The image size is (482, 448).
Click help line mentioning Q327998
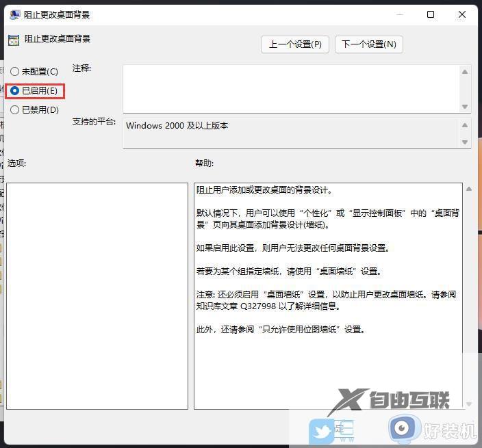point(268,306)
